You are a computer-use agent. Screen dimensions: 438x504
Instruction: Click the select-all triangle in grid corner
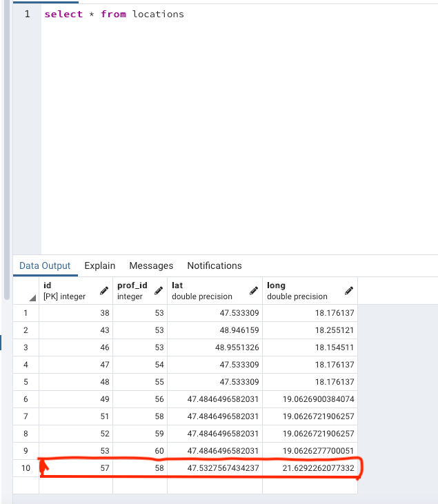coord(32,298)
